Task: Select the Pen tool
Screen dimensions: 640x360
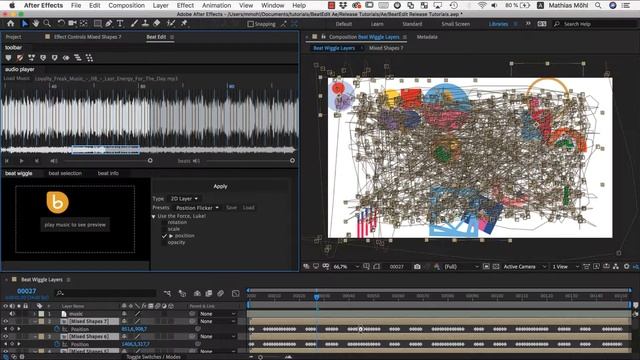Action: pos(109,24)
